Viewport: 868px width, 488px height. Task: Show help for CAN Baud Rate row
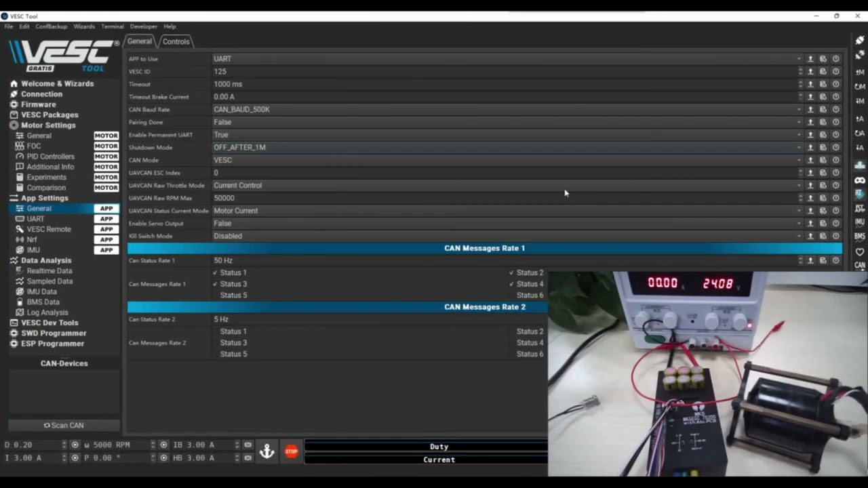(x=836, y=109)
